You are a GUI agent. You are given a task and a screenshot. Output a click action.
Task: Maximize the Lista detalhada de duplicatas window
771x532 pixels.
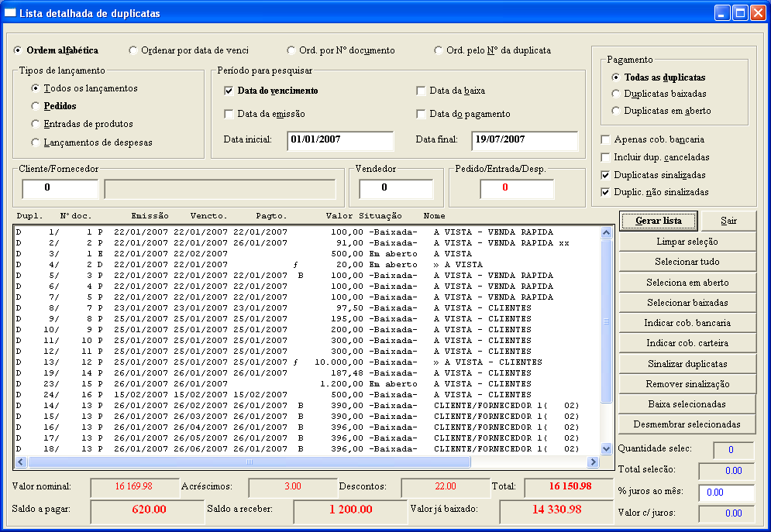point(740,12)
